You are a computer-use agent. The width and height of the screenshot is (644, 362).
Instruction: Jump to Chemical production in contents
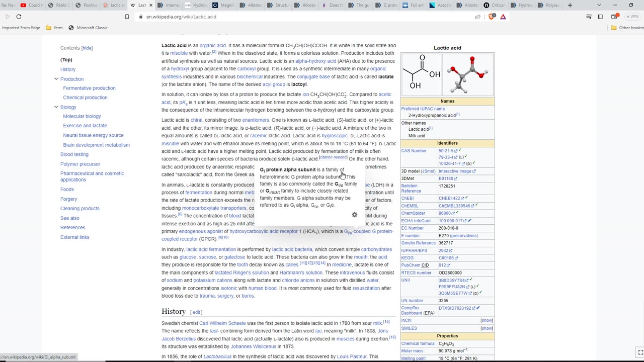coord(85,98)
